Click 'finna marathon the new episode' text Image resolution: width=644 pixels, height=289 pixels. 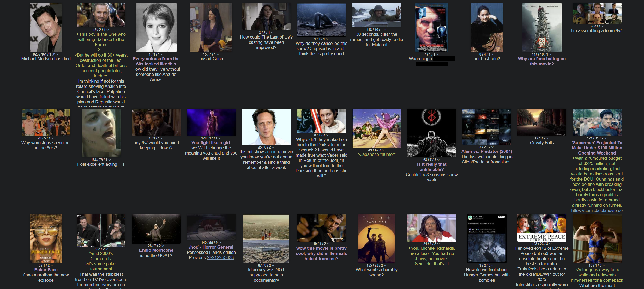click(x=46, y=278)
